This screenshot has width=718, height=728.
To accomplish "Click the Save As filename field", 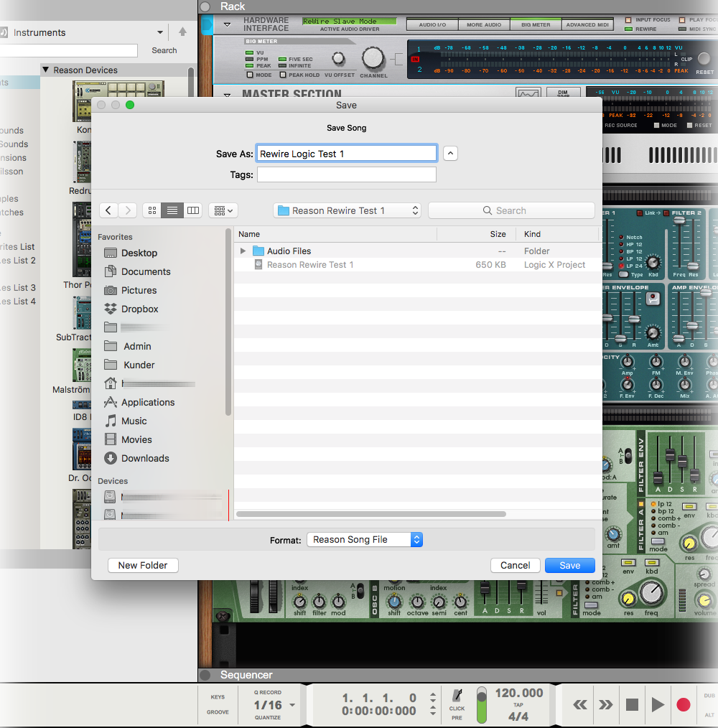I will [347, 154].
